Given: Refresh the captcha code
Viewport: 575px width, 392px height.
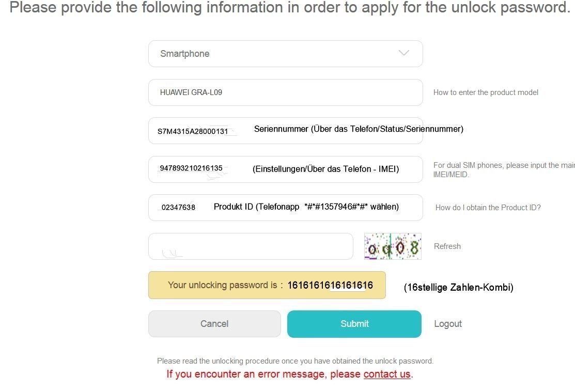Looking at the screenshot, I should (447, 246).
